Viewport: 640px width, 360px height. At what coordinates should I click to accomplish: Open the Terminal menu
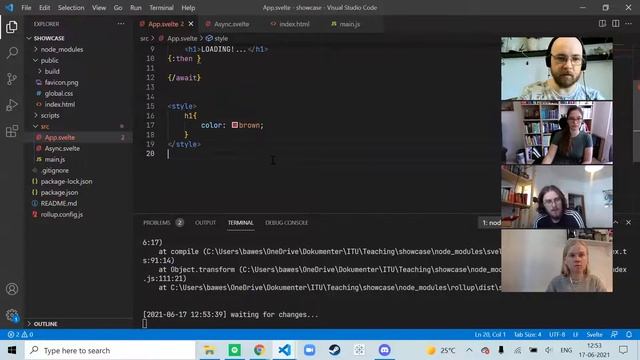pyautogui.click(x=161, y=8)
